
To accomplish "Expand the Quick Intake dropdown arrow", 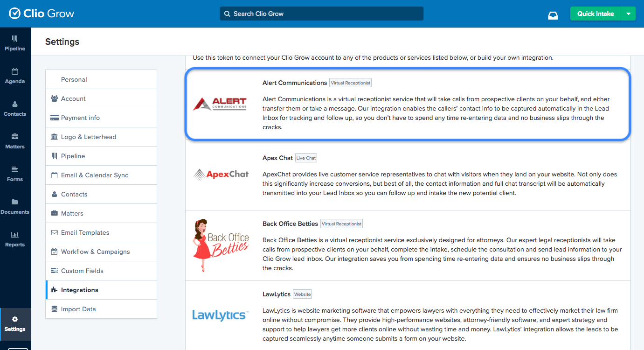I will [x=628, y=14].
